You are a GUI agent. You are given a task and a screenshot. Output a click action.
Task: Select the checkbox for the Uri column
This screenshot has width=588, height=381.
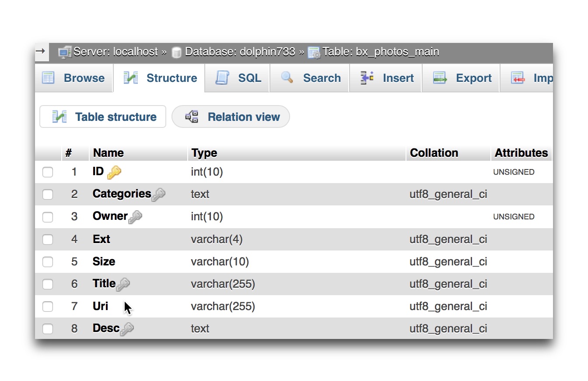point(48,307)
